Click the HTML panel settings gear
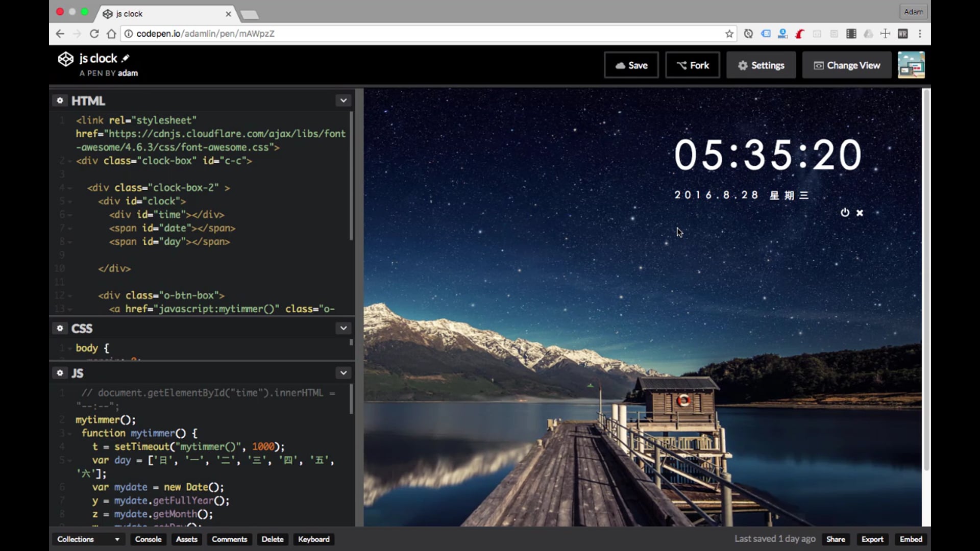Screen dimensions: 980x551 coord(60,101)
